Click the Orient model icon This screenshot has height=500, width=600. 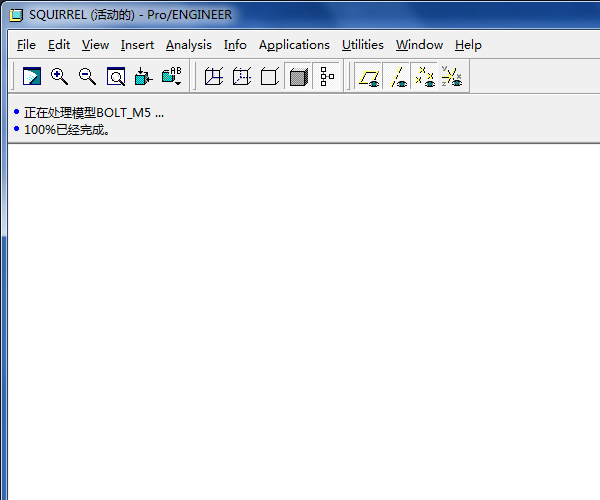click(143, 76)
